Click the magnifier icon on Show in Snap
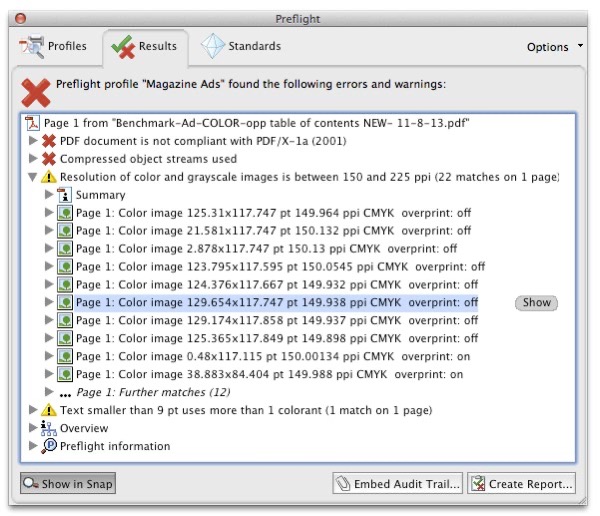 [31, 483]
